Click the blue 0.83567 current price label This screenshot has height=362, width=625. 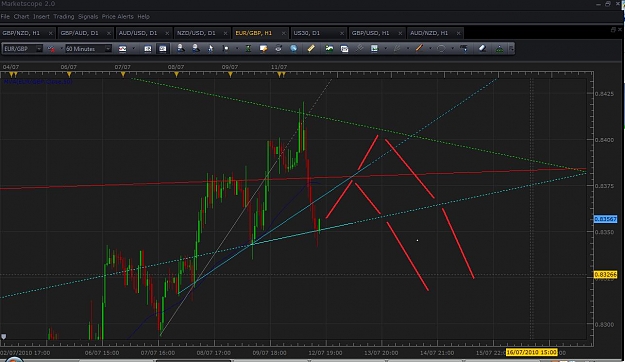click(605, 219)
